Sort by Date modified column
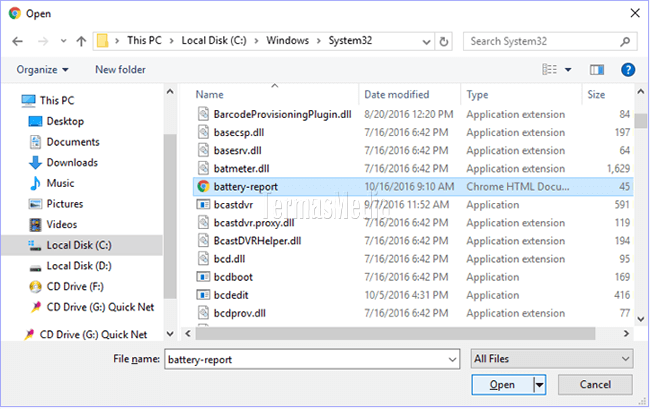 [396, 94]
